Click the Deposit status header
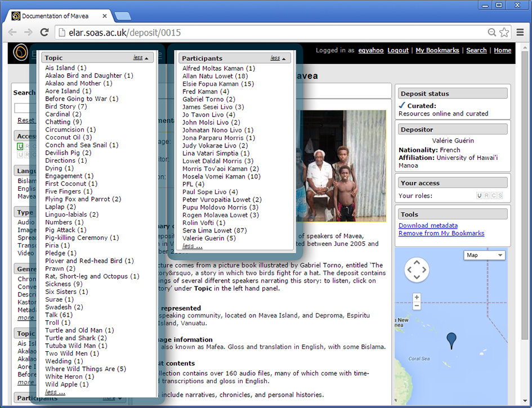Viewport: 532px width, 408px height. tap(453, 93)
